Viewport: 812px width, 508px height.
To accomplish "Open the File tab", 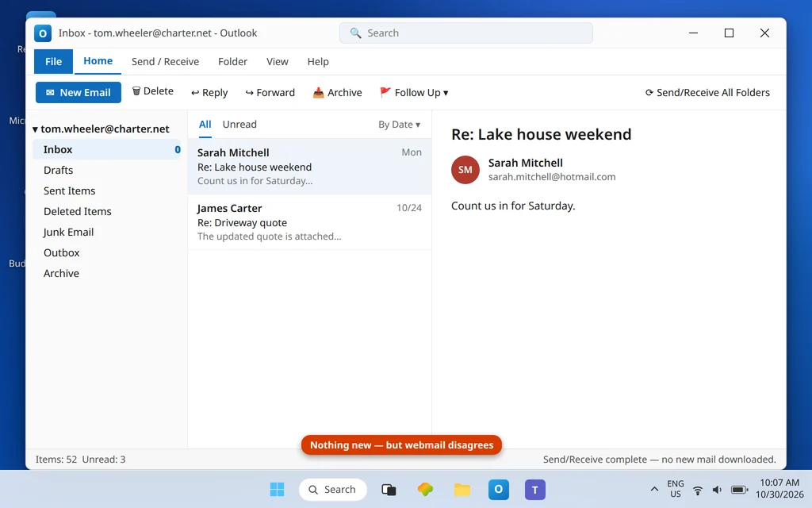I will (x=53, y=61).
